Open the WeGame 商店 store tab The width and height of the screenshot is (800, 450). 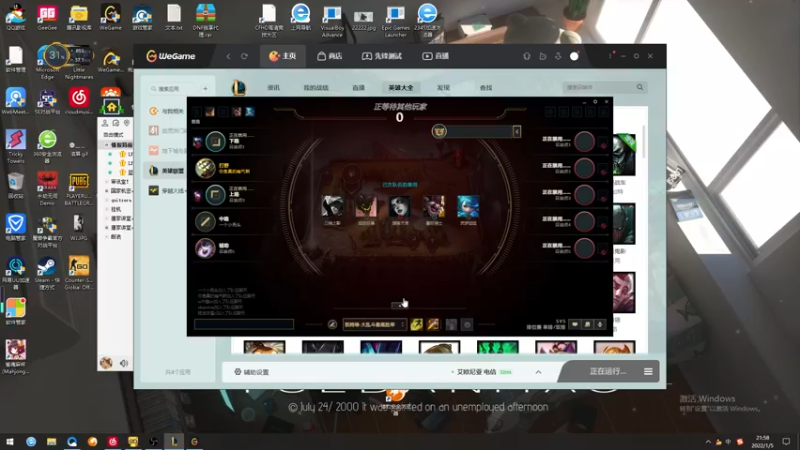pos(330,56)
